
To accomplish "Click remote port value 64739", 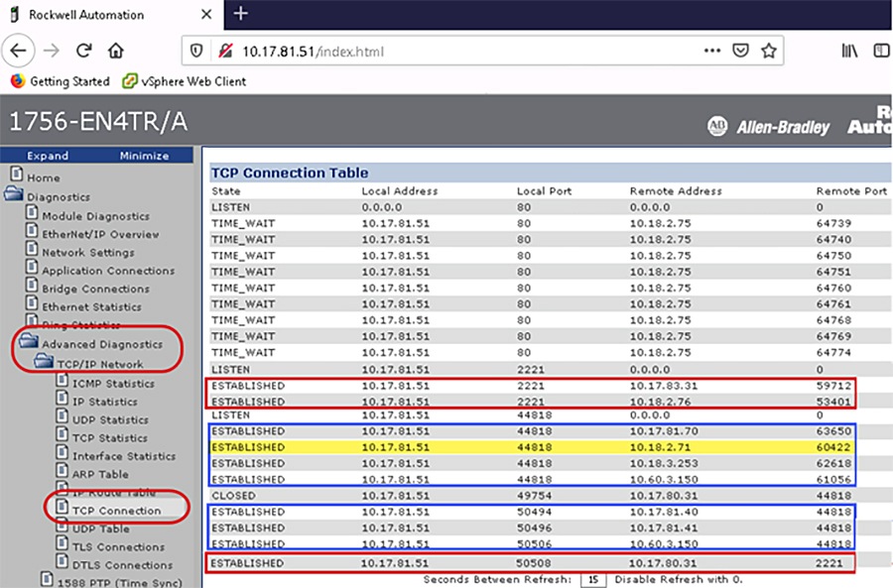I will pyautogui.click(x=833, y=224).
